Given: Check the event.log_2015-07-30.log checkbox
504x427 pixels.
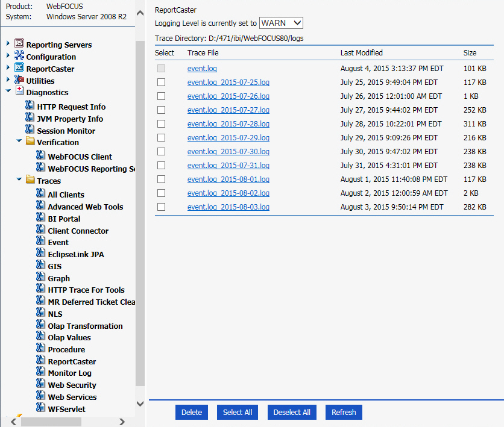Looking at the screenshot, I should click(162, 151).
